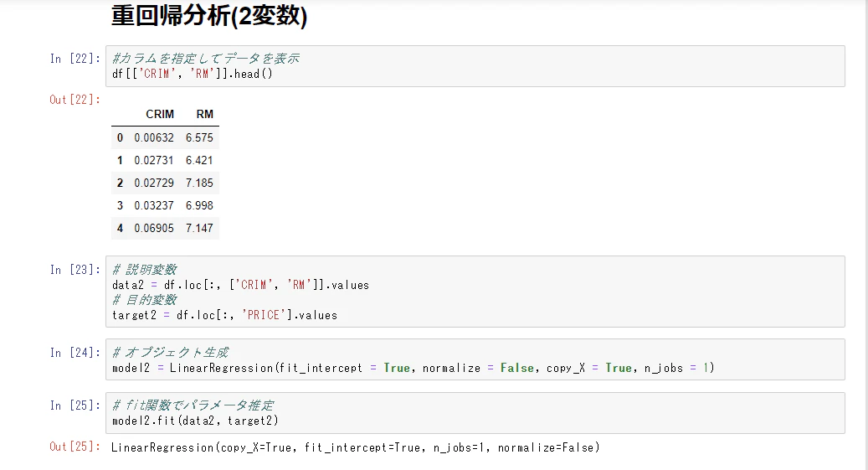Click the # fit関数でパラメータ推定 comment
868x470 pixels.
click(x=193, y=405)
